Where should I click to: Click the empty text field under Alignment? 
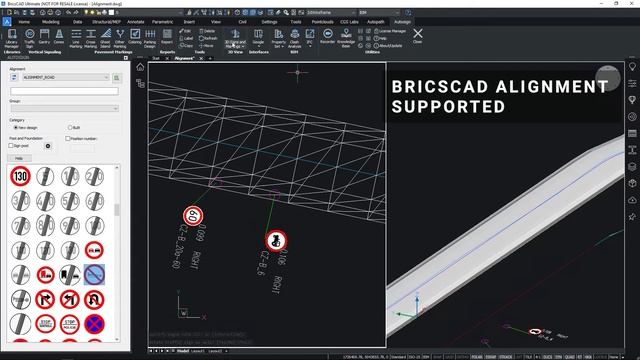point(64,91)
